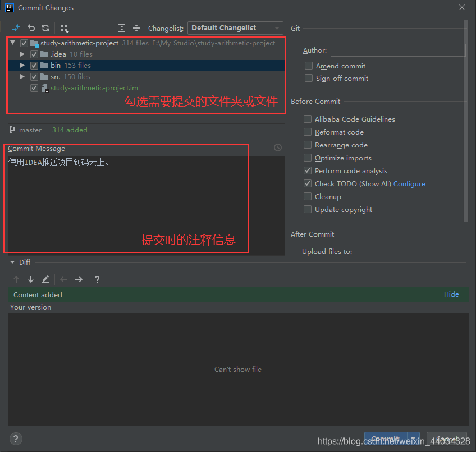
Task: Enable Rearrange code checkbox
Action: pos(308,145)
